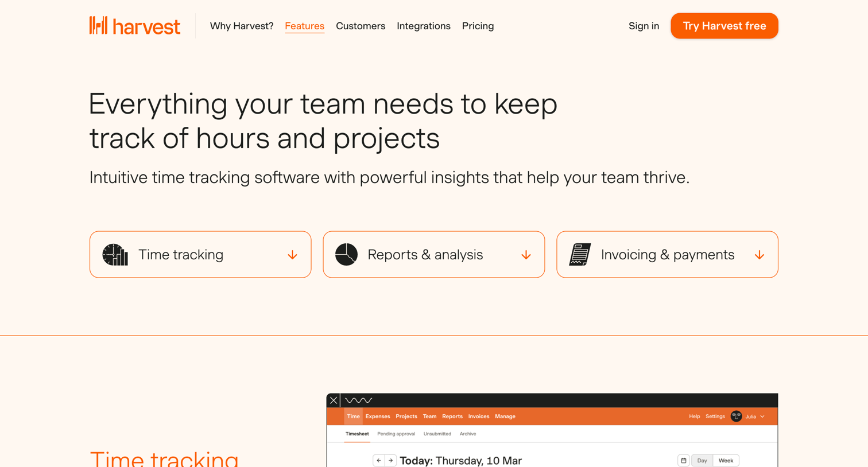Click the X icon in the demo window
The width and height of the screenshot is (868, 467).
(334, 400)
